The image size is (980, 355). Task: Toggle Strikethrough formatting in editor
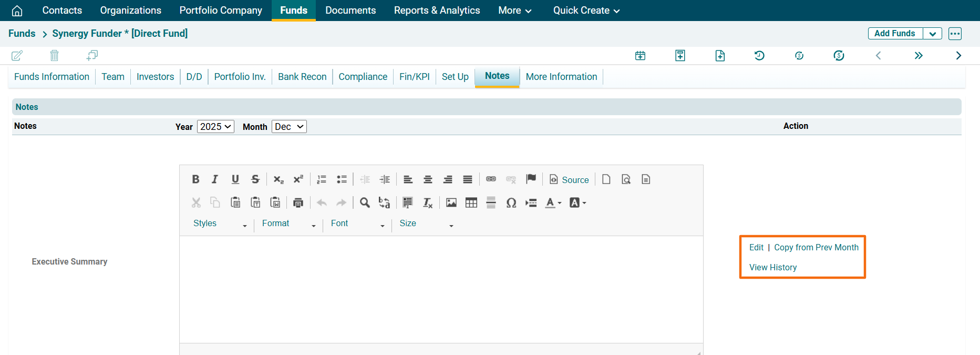(x=255, y=179)
